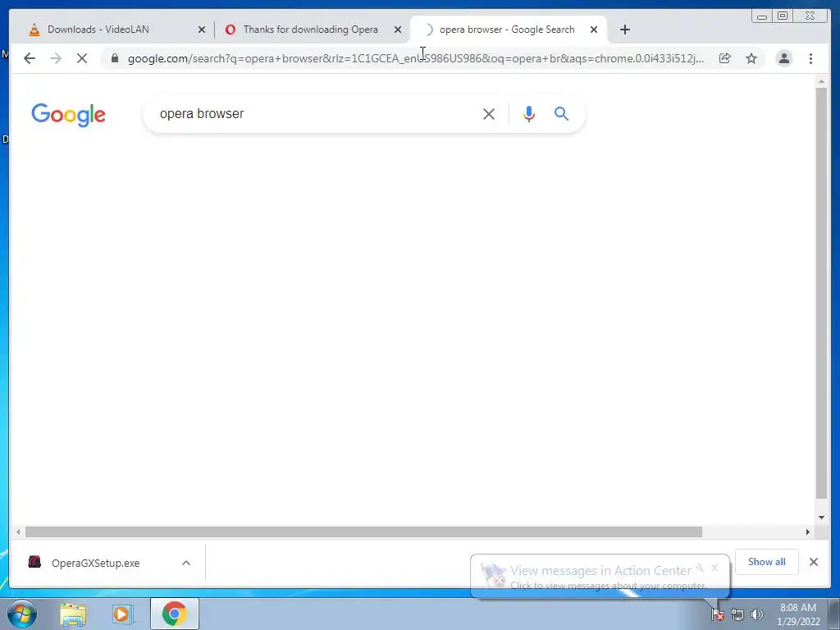Click the scroll down arrow
Image resolution: width=840 pixels, height=630 pixels.
pyautogui.click(x=821, y=518)
